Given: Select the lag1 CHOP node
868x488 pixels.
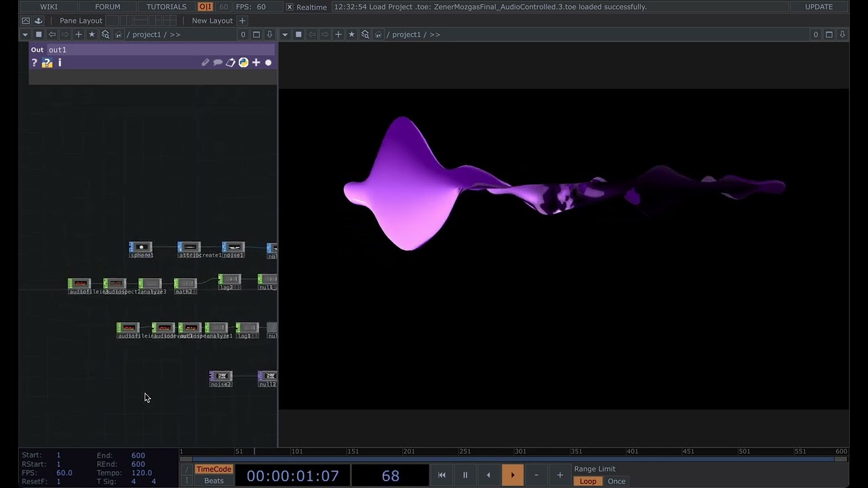Looking at the screenshot, I should click(x=247, y=329).
